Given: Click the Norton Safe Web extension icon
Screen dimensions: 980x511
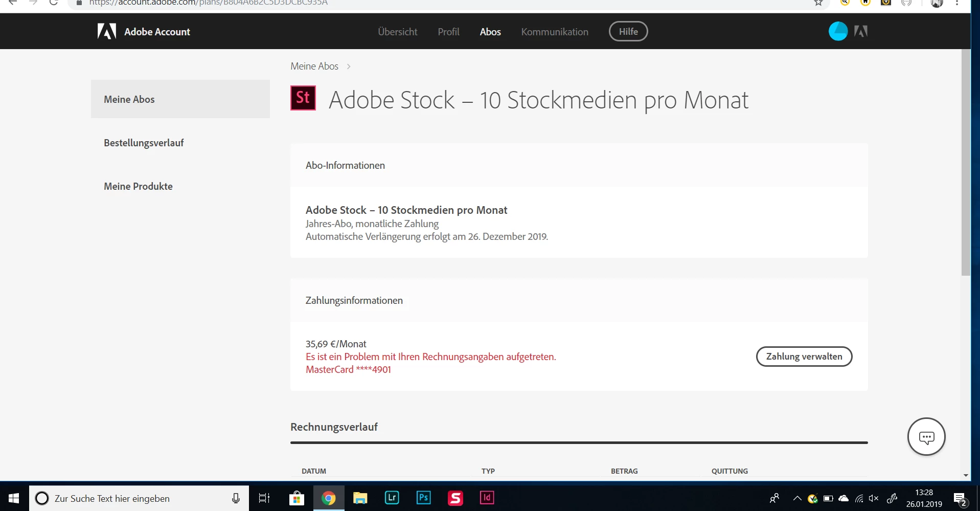Looking at the screenshot, I should coord(886,3).
